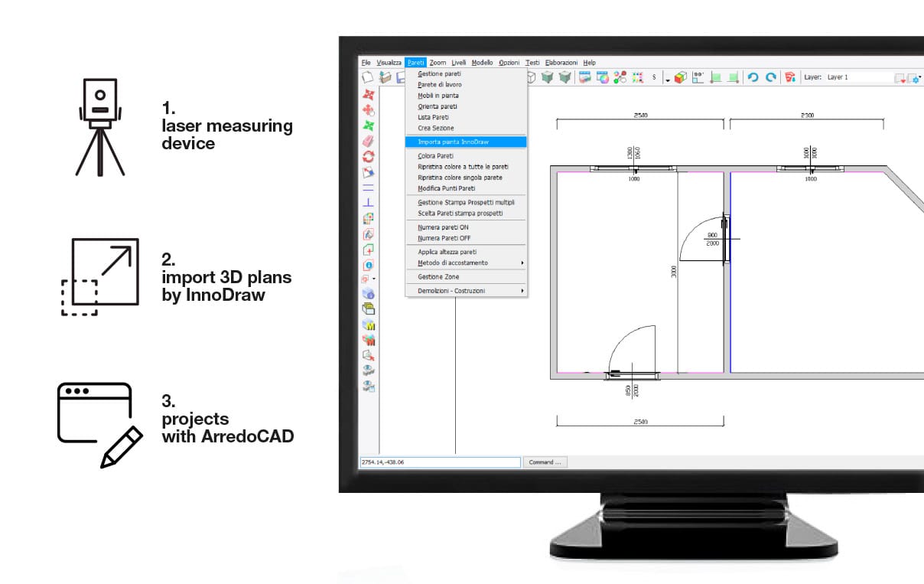Click the red stacked layers icon beside Layer
924x584 pixels.
(790, 77)
